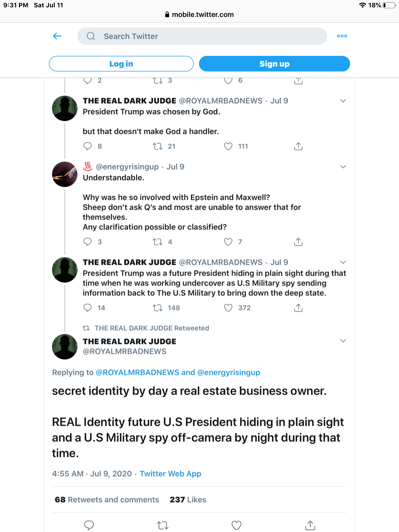Like the 'chosen by God' tweet
The width and height of the screenshot is (399, 532).
(228, 146)
